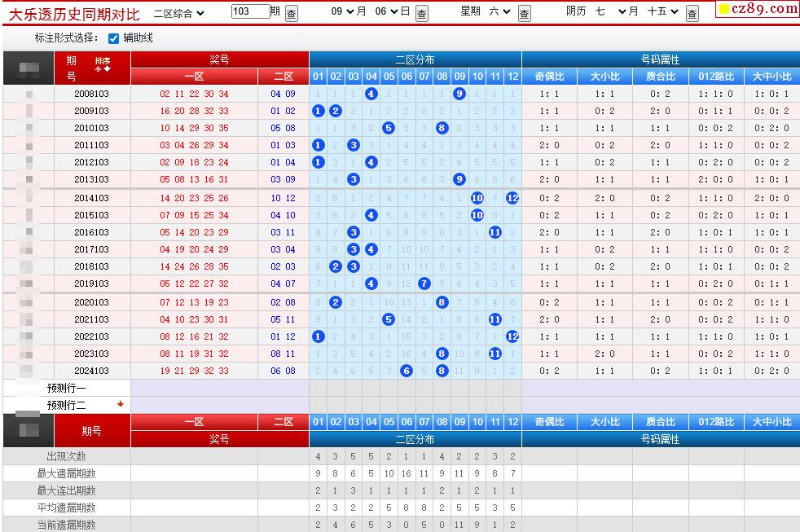Select blue ball 8 in the 2024103 row
800x532 pixels.
442,371
